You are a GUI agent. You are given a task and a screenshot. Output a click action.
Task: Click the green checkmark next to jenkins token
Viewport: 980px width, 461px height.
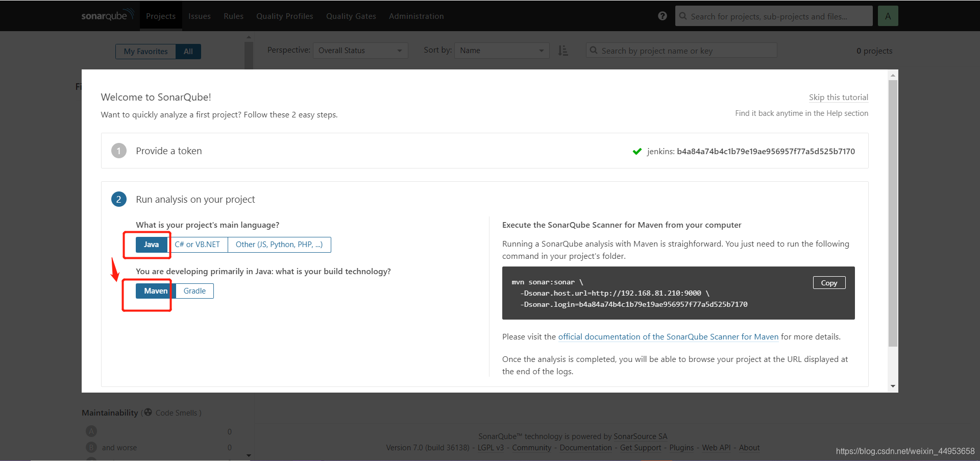coord(637,151)
